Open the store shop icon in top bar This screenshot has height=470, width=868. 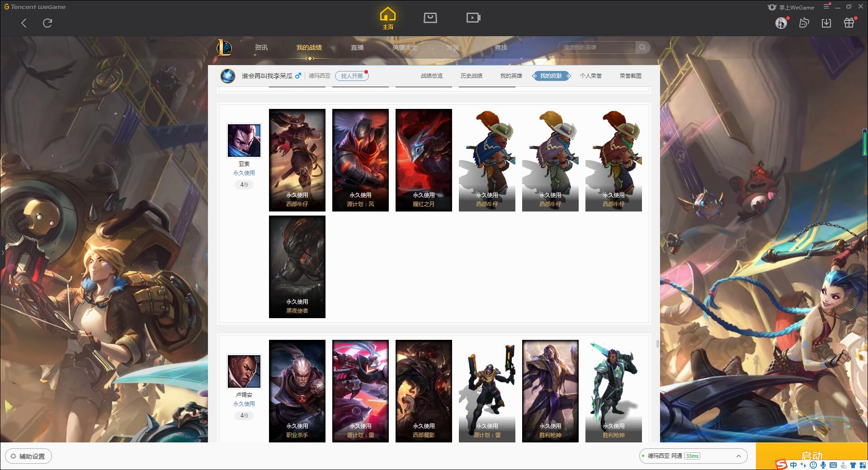(x=430, y=18)
